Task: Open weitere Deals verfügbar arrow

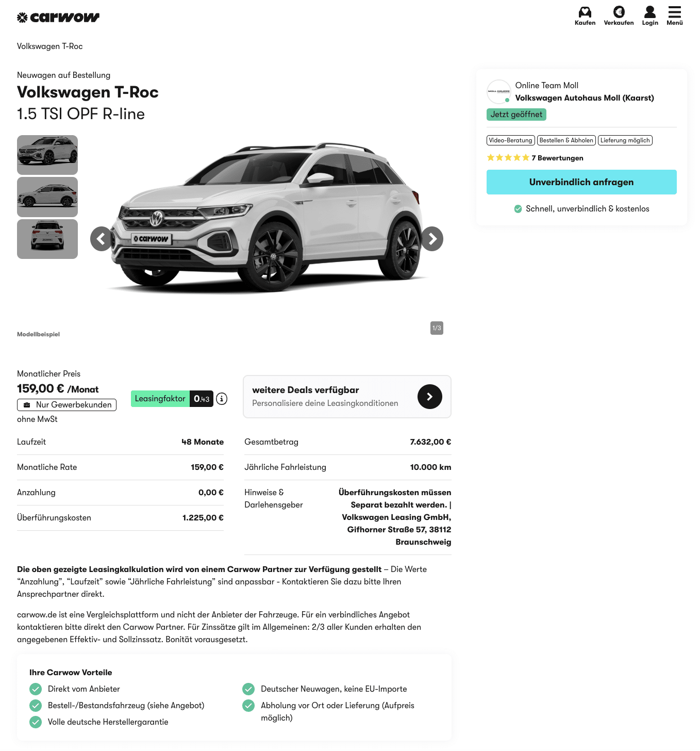Action: [430, 397]
